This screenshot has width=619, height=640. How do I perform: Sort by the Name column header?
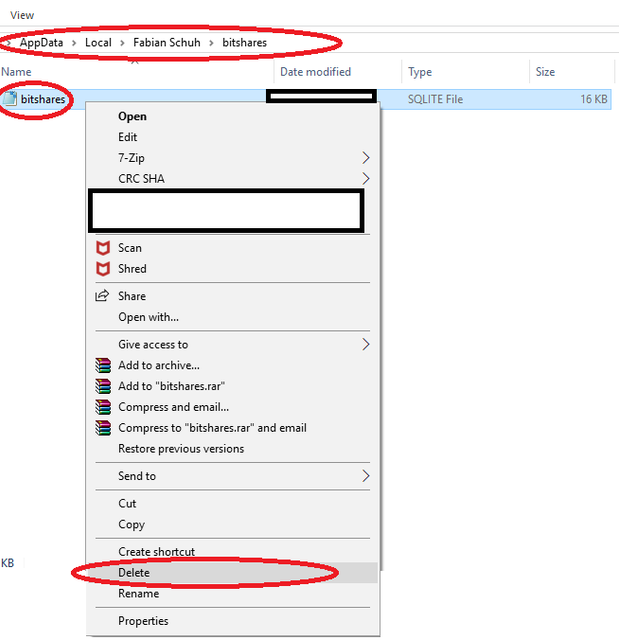click(16, 72)
